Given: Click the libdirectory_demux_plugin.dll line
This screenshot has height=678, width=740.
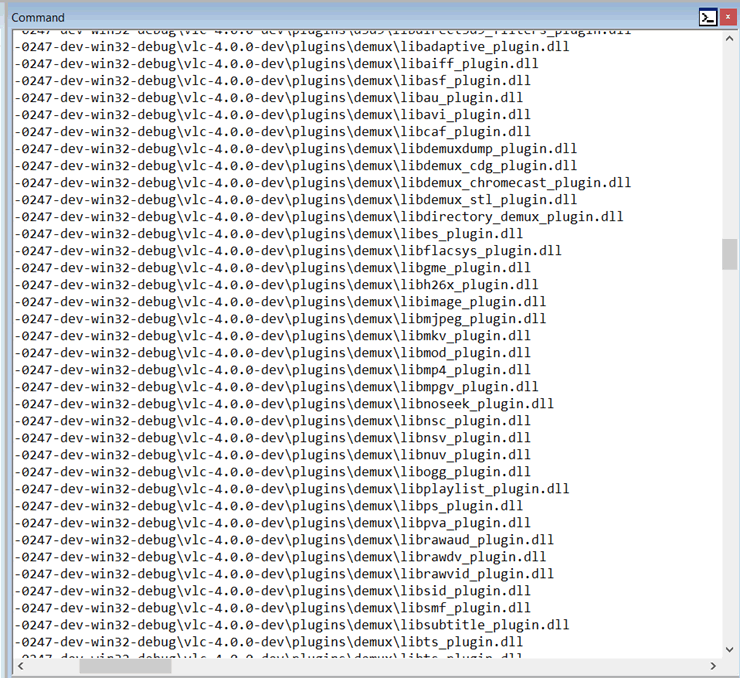Looking at the screenshot, I should (x=319, y=217).
